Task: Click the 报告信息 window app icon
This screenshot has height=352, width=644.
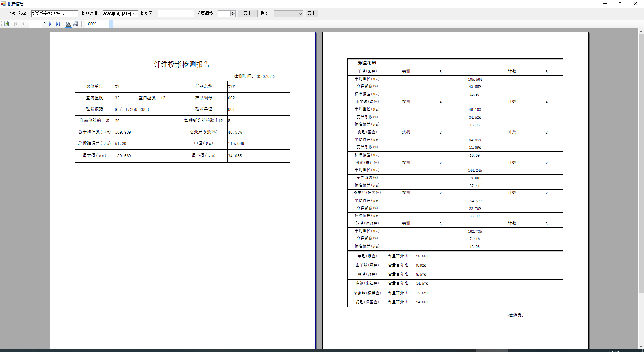Action: 3,4
